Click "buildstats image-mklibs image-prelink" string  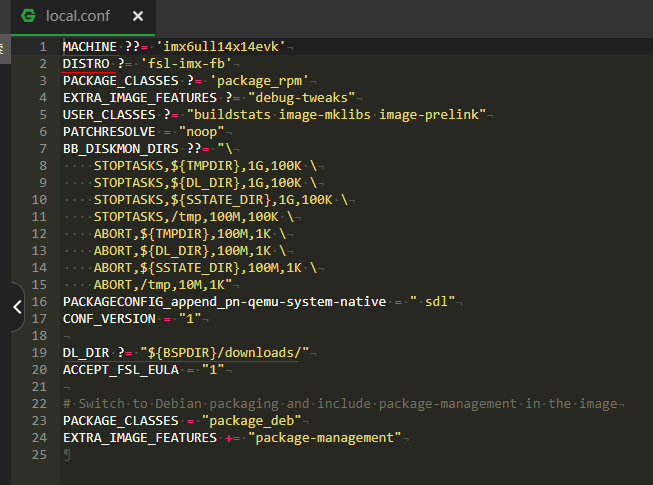(x=336, y=115)
